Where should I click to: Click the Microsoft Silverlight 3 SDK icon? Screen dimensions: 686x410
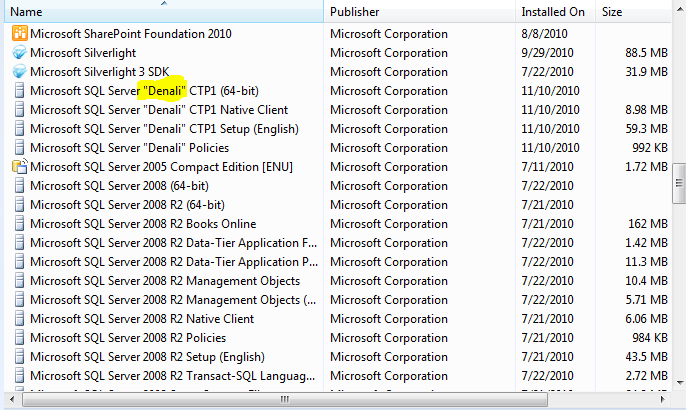pos(20,71)
